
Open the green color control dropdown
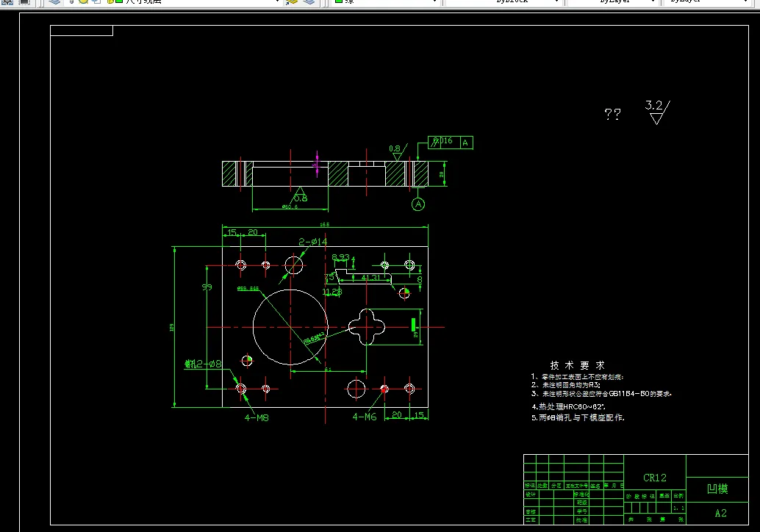tap(384, 2)
